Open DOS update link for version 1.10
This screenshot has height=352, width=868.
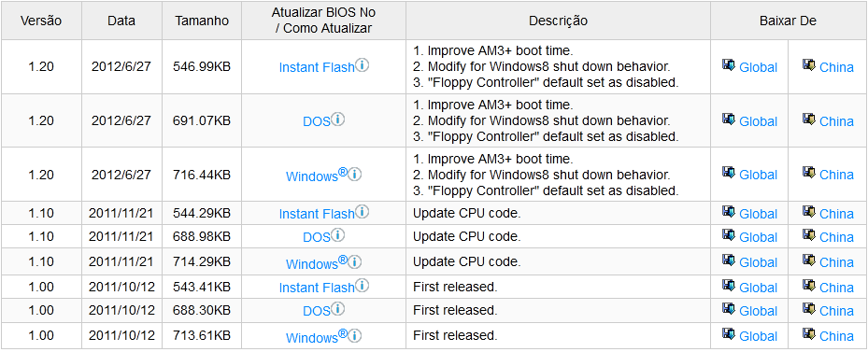(317, 237)
